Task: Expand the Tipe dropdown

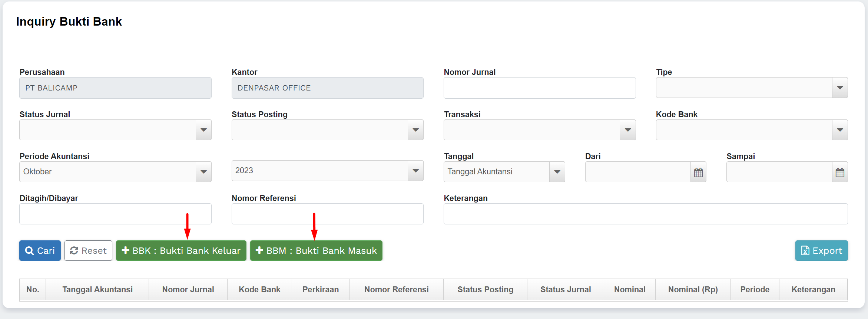Action: (x=840, y=88)
